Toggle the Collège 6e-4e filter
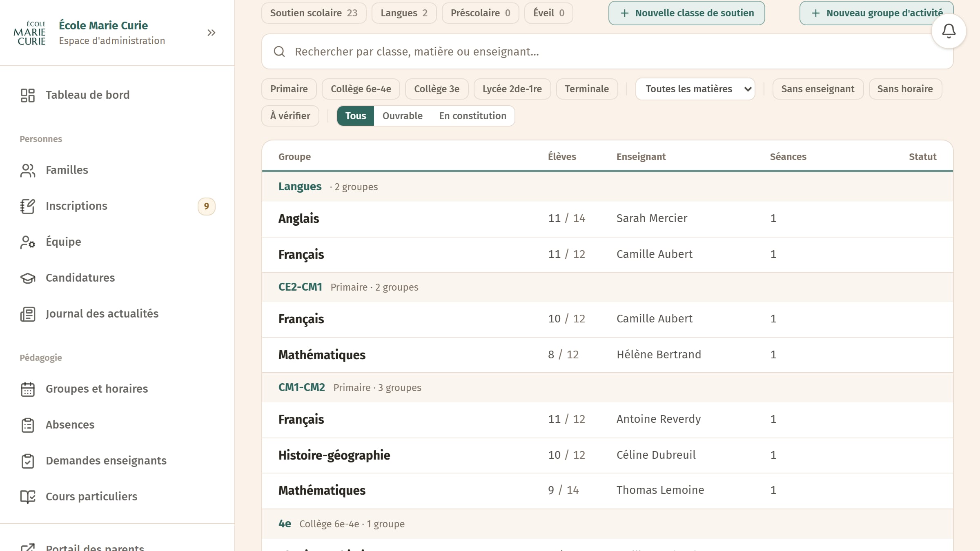980x551 pixels. (x=361, y=89)
